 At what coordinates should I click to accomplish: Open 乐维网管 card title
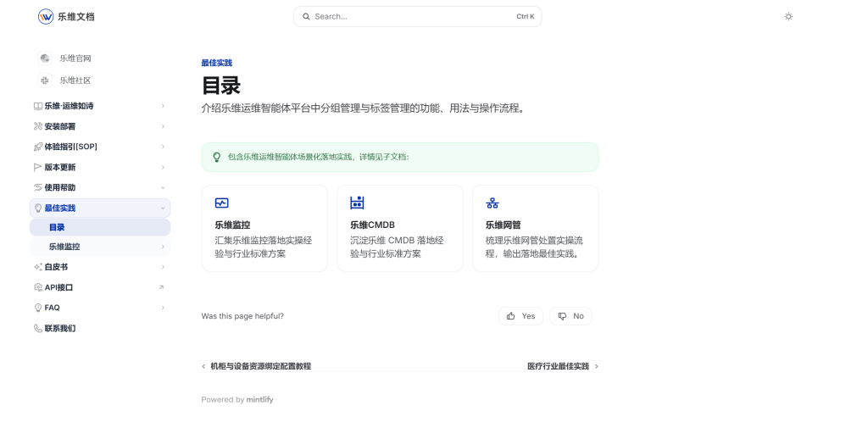point(504,225)
